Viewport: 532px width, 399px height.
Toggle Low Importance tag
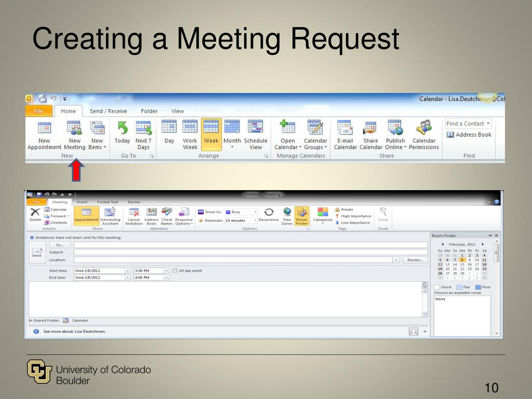[x=353, y=222]
